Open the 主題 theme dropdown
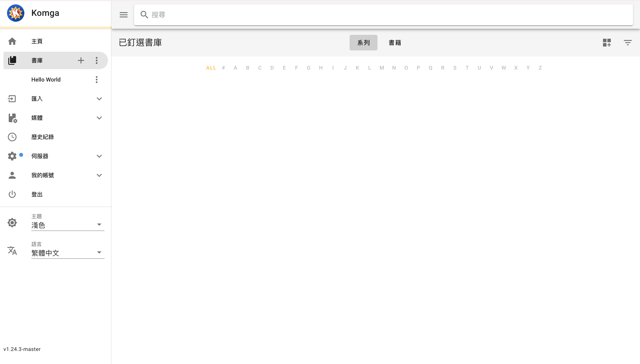Screen dimensions: 640x364 [67, 225]
